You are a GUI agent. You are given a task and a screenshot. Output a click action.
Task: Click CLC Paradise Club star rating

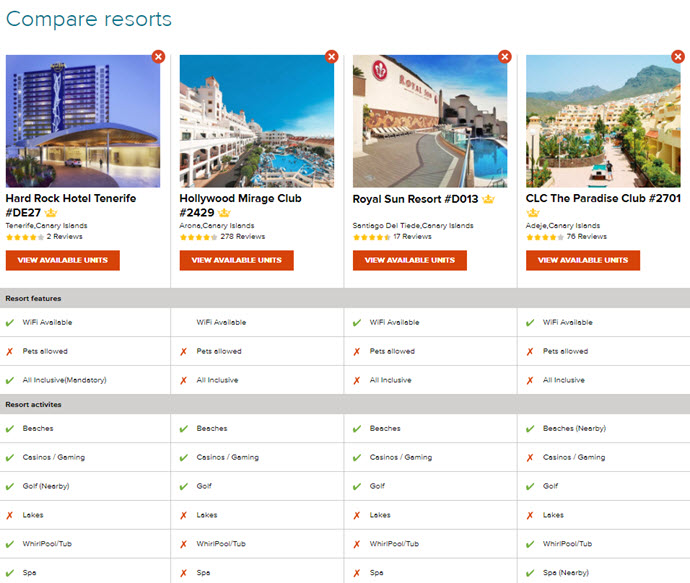(x=545, y=237)
